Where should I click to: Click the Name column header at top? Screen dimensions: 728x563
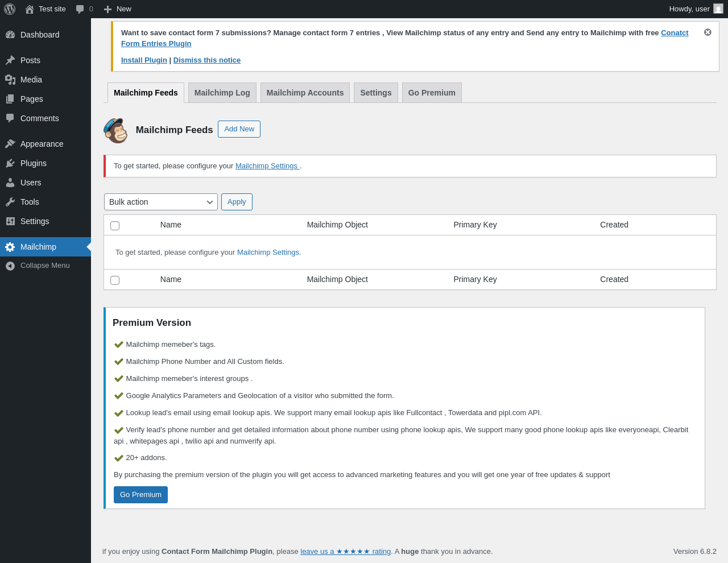[x=171, y=225]
